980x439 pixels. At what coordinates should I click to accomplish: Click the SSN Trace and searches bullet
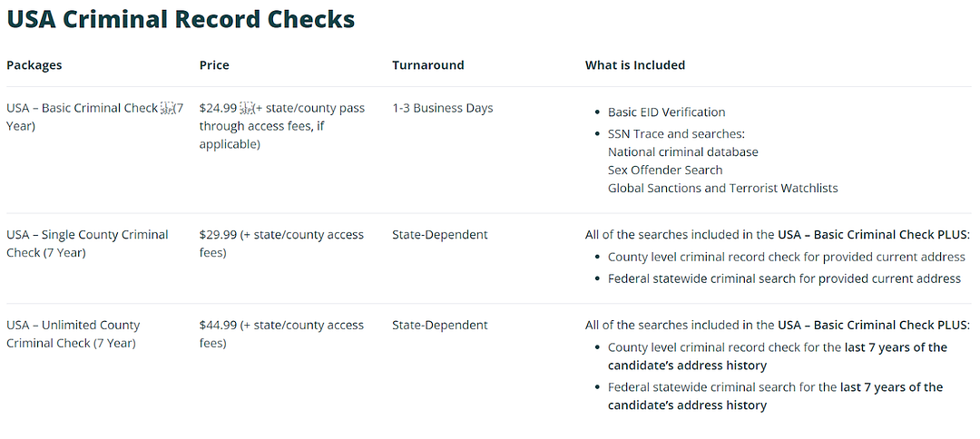(677, 133)
